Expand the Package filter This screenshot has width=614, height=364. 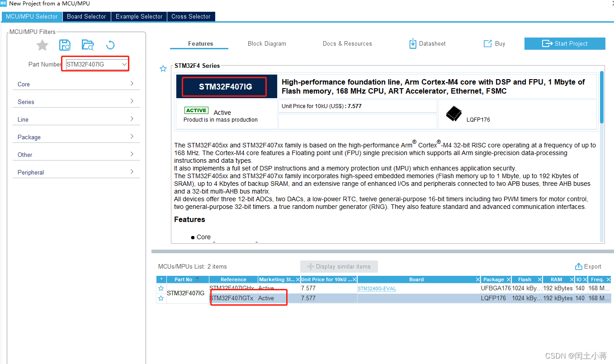click(76, 137)
